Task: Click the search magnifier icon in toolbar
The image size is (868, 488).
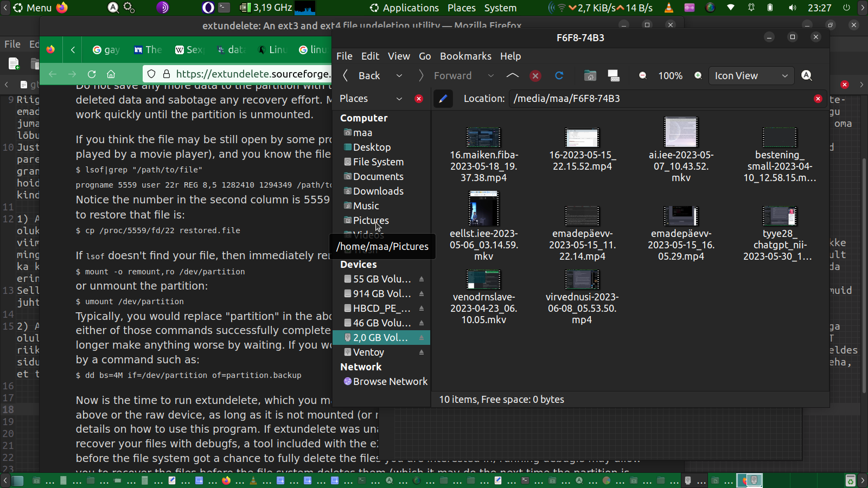Action: pyautogui.click(x=807, y=76)
